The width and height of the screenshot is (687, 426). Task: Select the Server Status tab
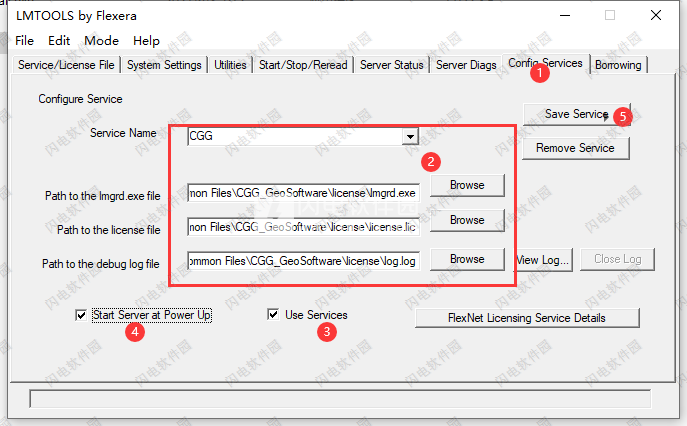tap(391, 65)
